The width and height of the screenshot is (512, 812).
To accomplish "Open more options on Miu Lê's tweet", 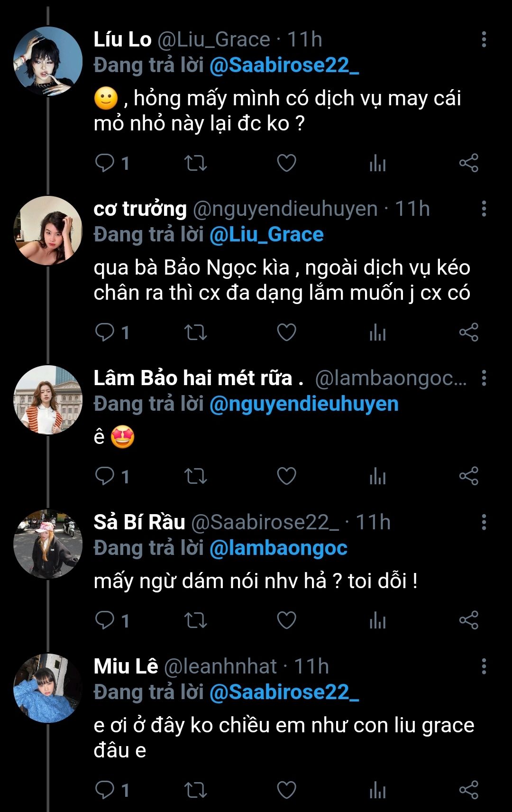I will tap(484, 666).
